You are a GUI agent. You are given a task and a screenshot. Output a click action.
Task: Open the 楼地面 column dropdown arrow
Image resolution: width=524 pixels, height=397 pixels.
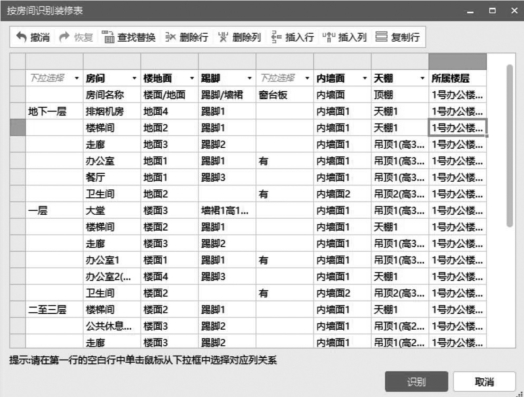tap(192, 78)
